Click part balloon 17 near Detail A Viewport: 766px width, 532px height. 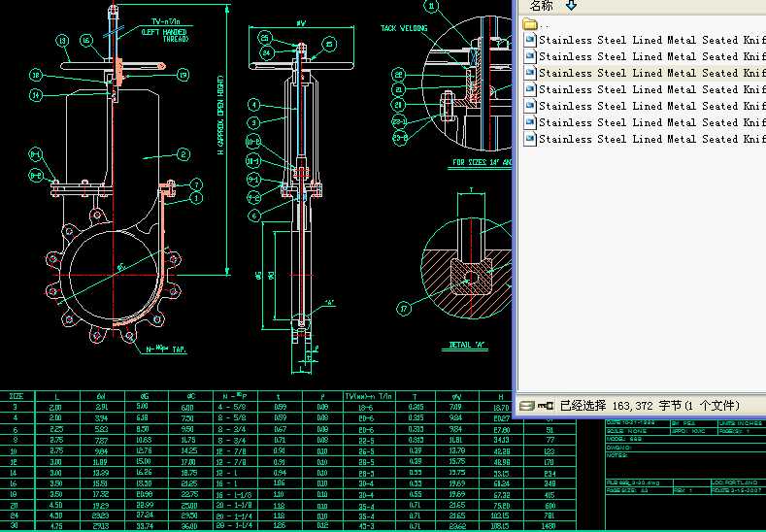tap(404, 309)
